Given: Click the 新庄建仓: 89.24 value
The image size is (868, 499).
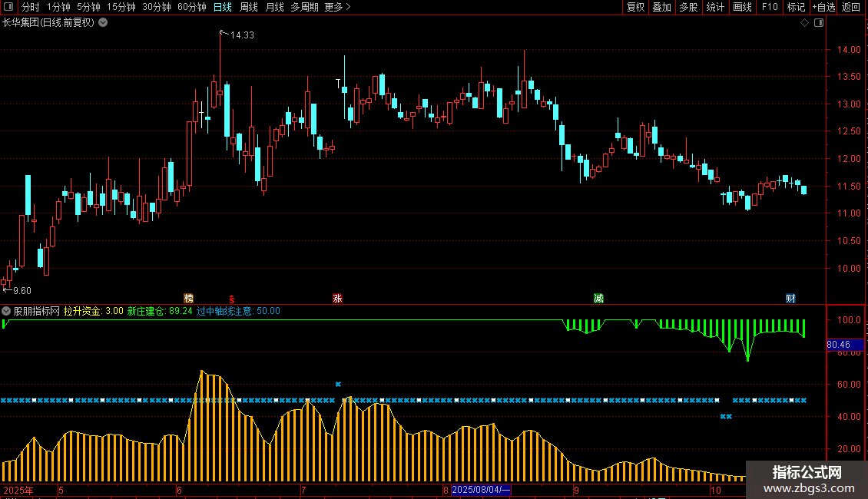Looking at the screenshot, I should [160, 311].
